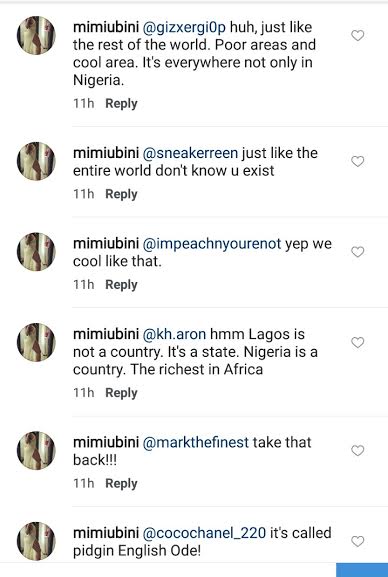Reply to the "yep we cool like that" comment
Viewport: 388px width, 577px height.
121,285
